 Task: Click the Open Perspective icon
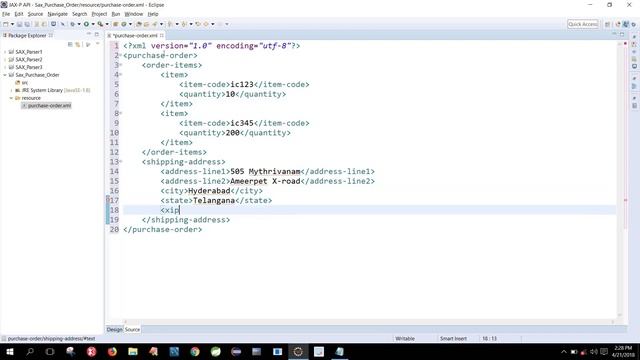pyautogui.click(x=607, y=24)
